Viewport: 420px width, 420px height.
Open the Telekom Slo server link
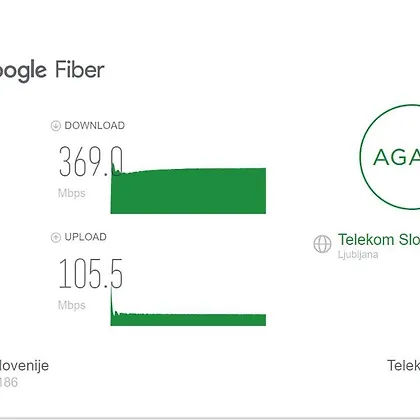pyautogui.click(x=379, y=240)
